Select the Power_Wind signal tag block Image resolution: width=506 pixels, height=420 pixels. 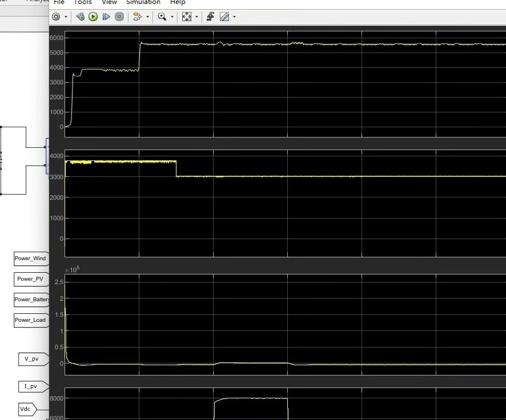click(x=30, y=259)
